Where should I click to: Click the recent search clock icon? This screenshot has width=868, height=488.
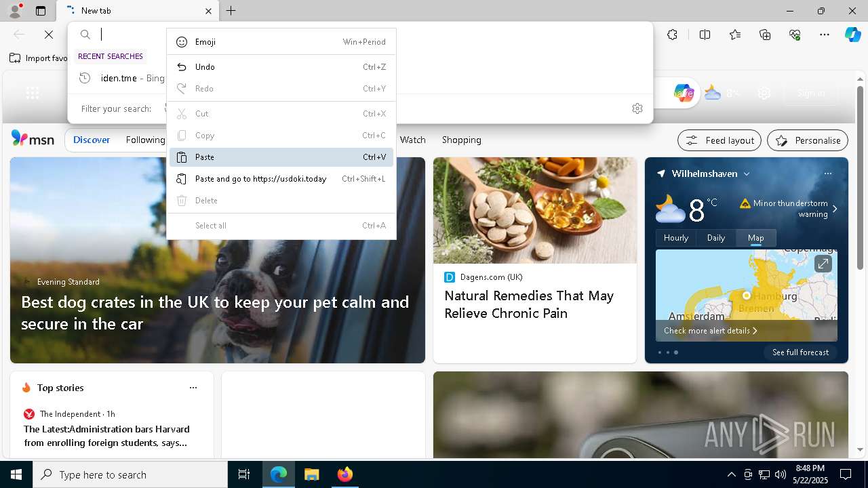85,78
